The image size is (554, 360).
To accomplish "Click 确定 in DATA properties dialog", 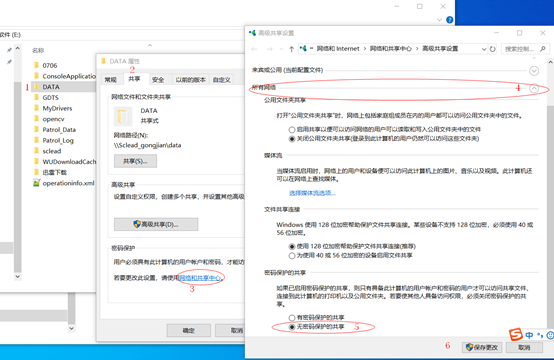I will click(189, 331).
